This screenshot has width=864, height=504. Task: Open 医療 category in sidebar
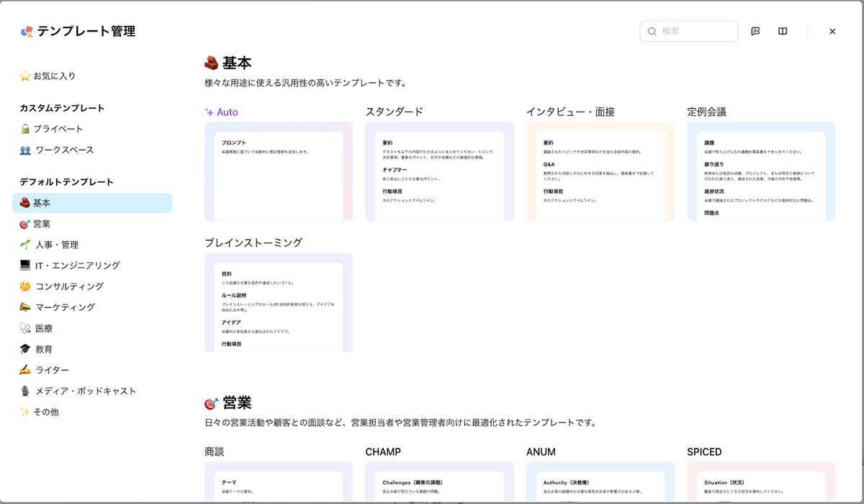(x=92, y=328)
